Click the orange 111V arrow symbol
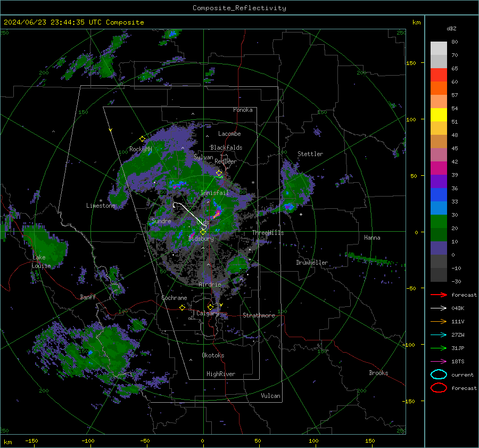The height and width of the screenshot is (448, 479). click(439, 321)
